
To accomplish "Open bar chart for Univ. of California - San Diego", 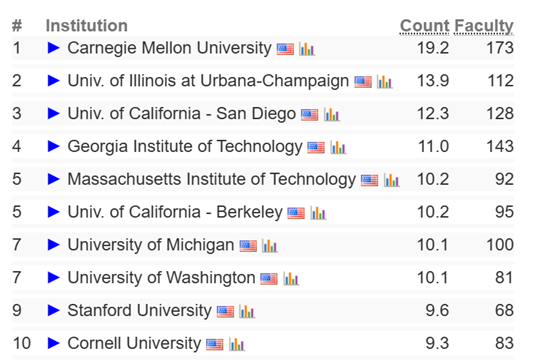I will coord(332,115).
